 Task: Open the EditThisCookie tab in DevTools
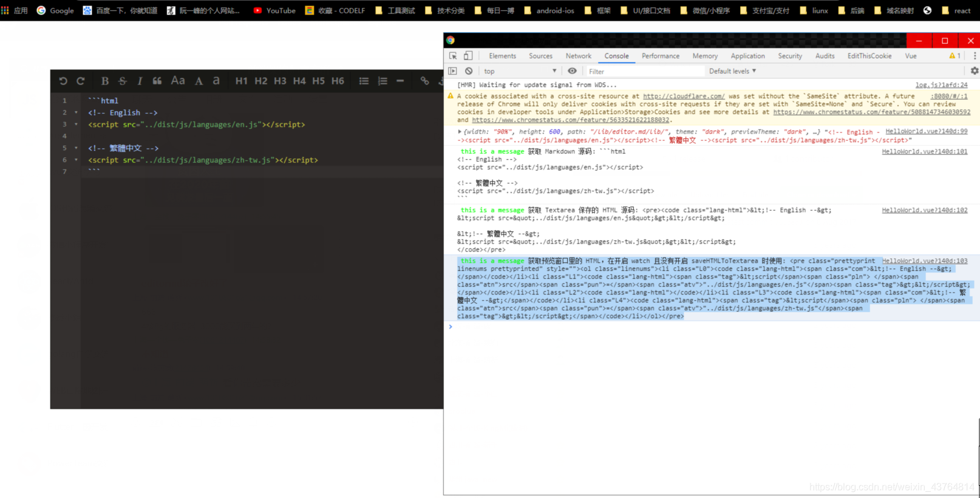pyautogui.click(x=869, y=56)
